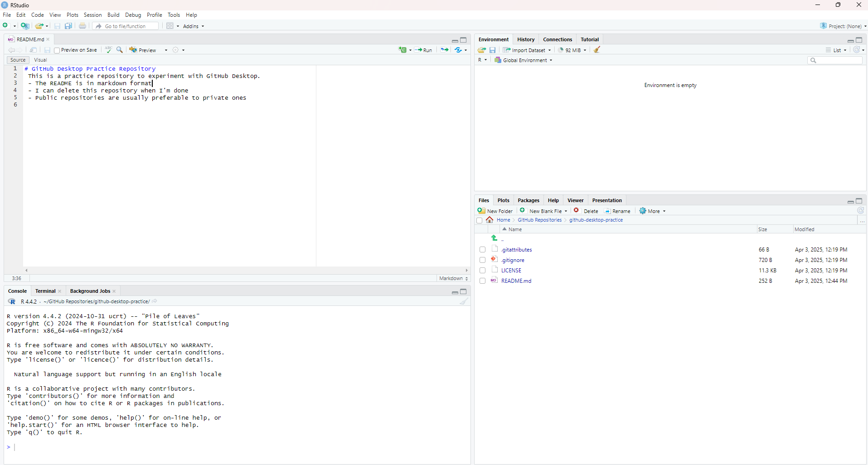Switch to the History tab
Screen dimensions: 868x465
click(526, 39)
